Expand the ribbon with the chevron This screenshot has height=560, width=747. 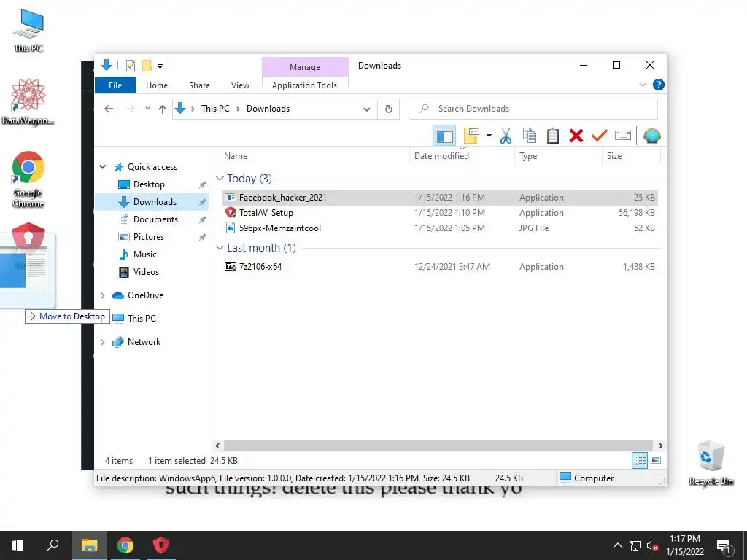pos(642,85)
